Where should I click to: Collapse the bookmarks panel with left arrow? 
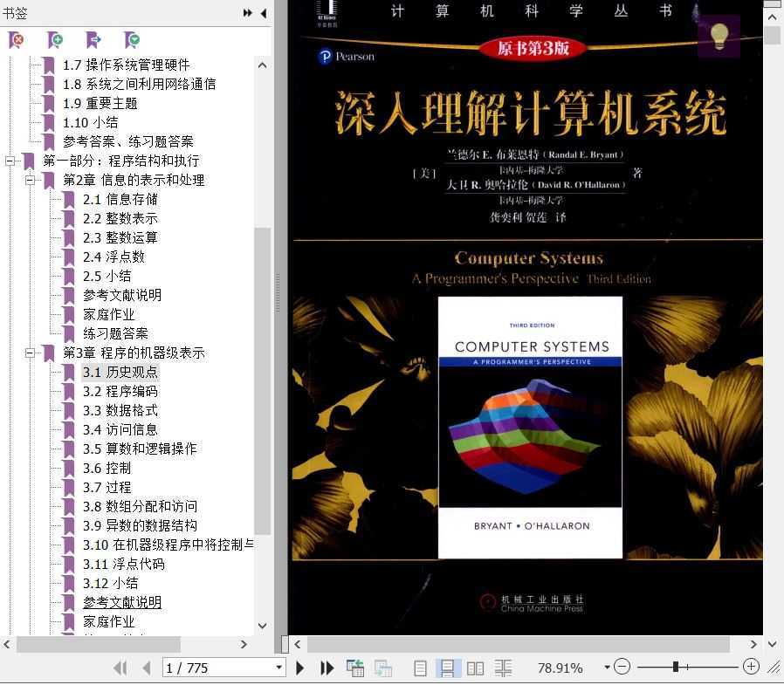264,13
